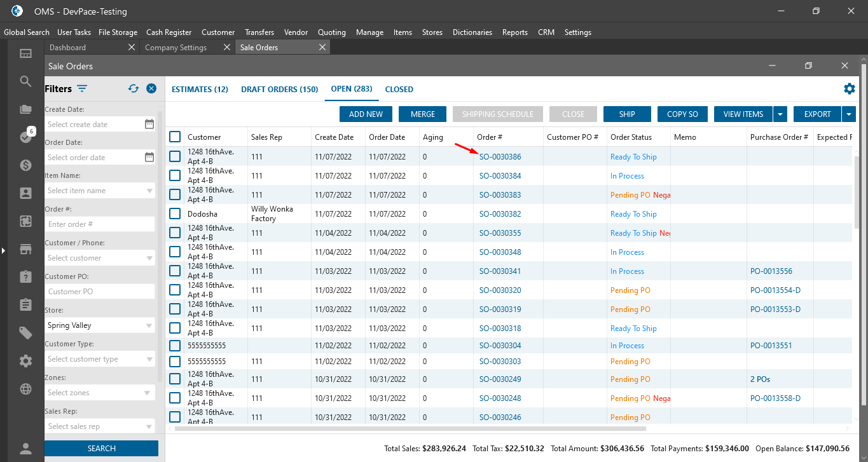Click the price tag icon in sidebar
The image size is (868, 462).
(25, 333)
